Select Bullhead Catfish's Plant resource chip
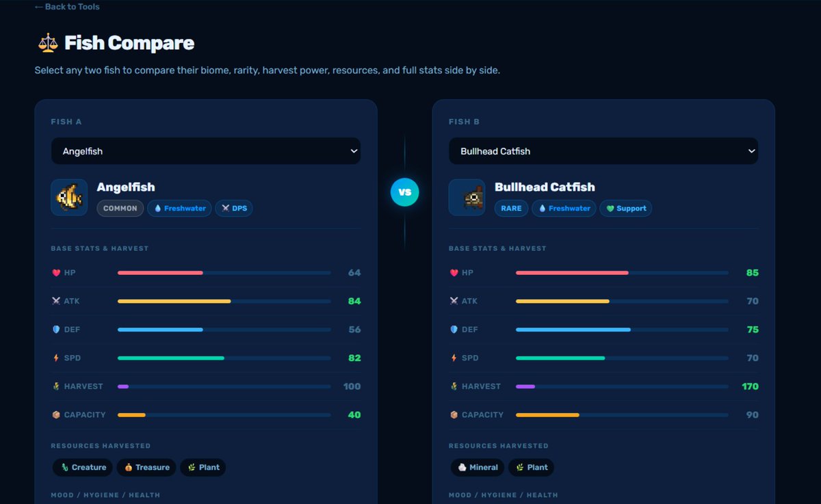The width and height of the screenshot is (821, 504). pyautogui.click(x=532, y=468)
